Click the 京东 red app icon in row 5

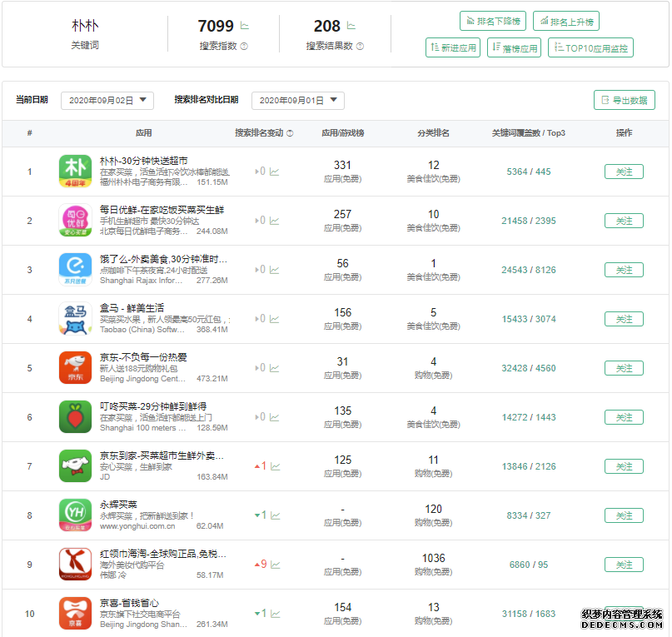(75, 368)
